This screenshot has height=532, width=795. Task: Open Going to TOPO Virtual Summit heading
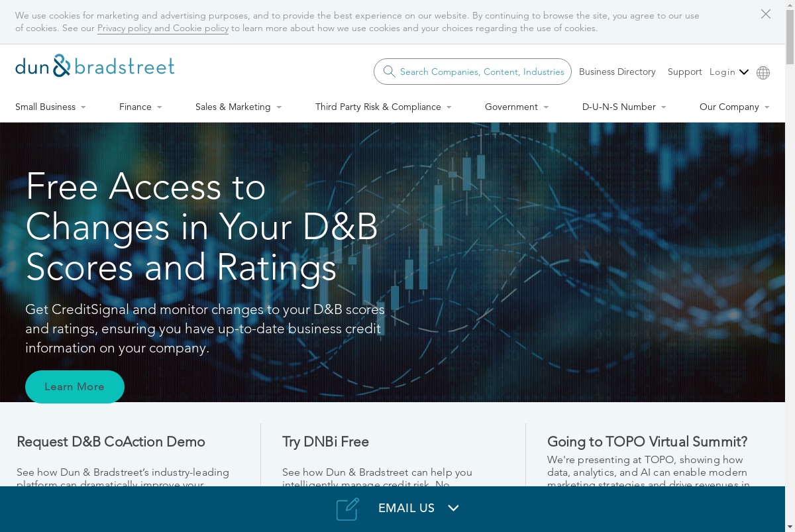[647, 441]
